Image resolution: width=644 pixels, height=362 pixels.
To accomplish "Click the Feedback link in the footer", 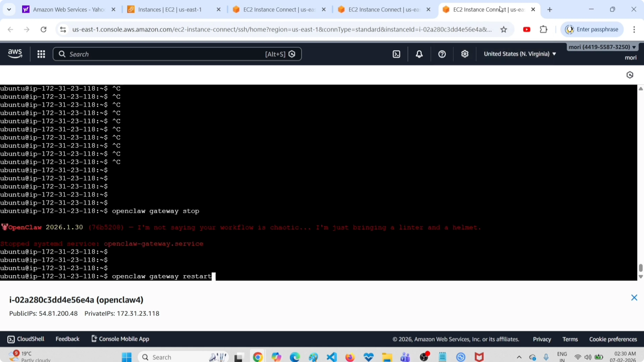I will click(67, 339).
